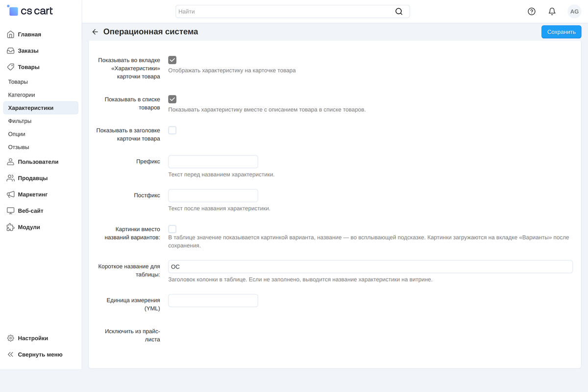
Task: Click the Главная home icon
Action: 10,34
